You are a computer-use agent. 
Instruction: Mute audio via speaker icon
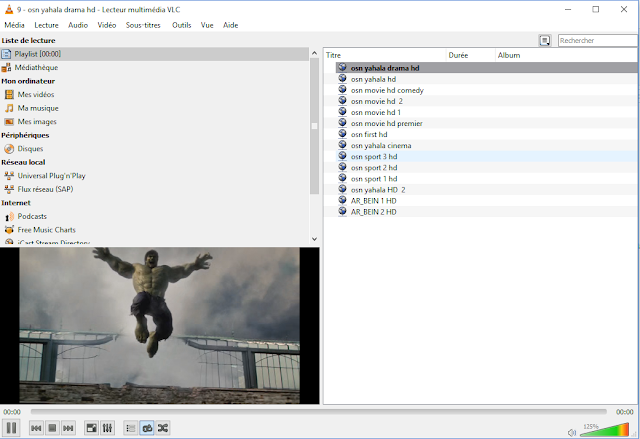[572, 432]
